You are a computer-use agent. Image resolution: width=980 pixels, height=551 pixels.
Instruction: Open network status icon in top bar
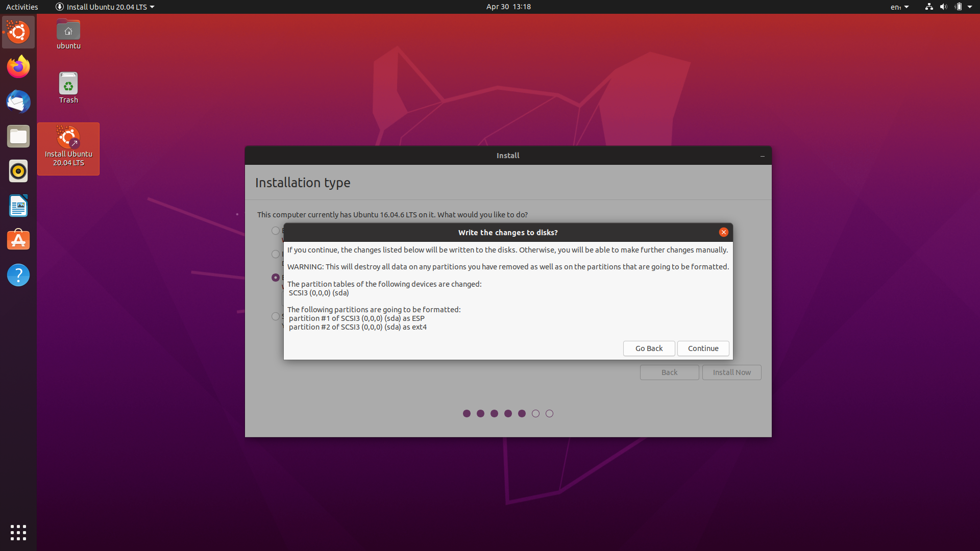coord(929,7)
